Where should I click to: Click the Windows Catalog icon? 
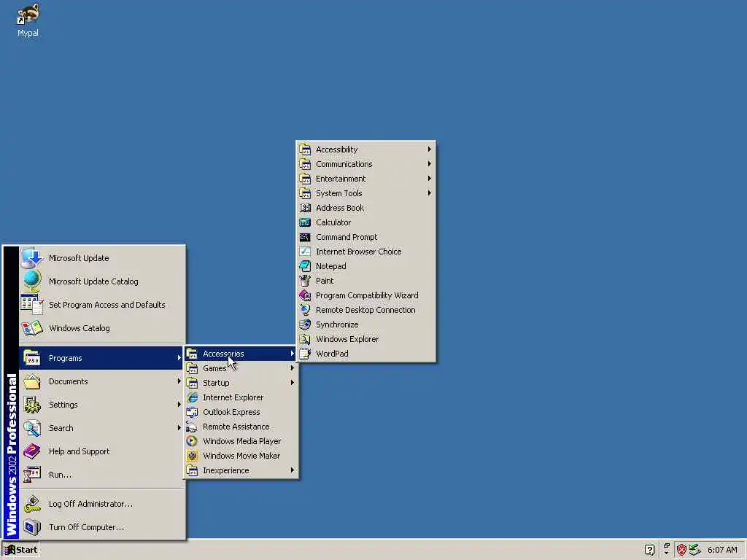[x=32, y=328]
